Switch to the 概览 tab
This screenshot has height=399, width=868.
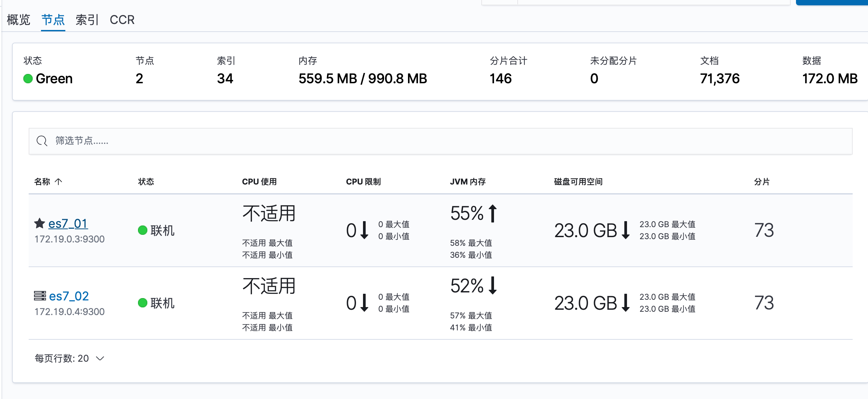point(19,20)
